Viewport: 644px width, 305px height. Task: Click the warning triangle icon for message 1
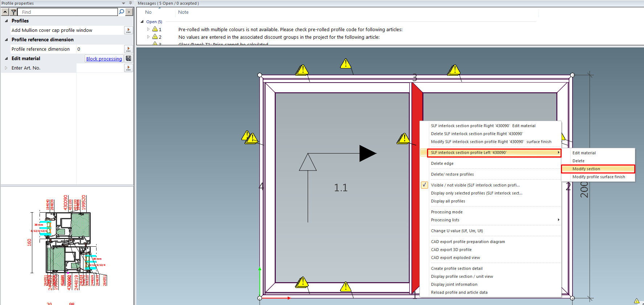(155, 29)
